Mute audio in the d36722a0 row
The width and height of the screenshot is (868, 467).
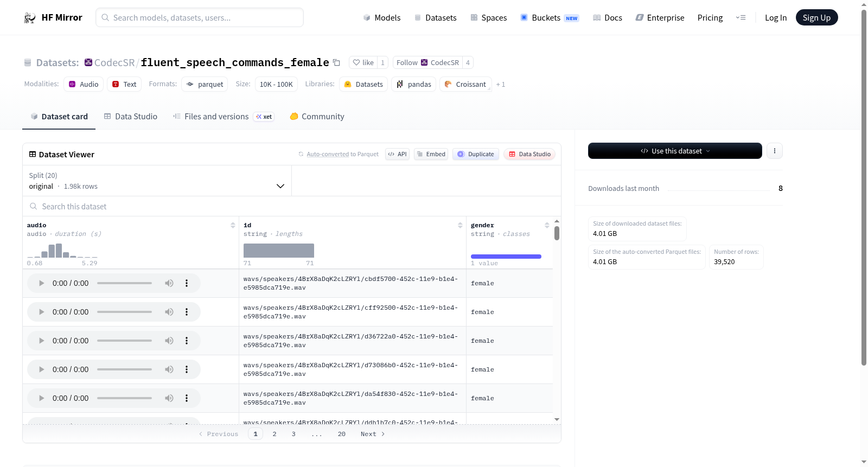coord(169,341)
